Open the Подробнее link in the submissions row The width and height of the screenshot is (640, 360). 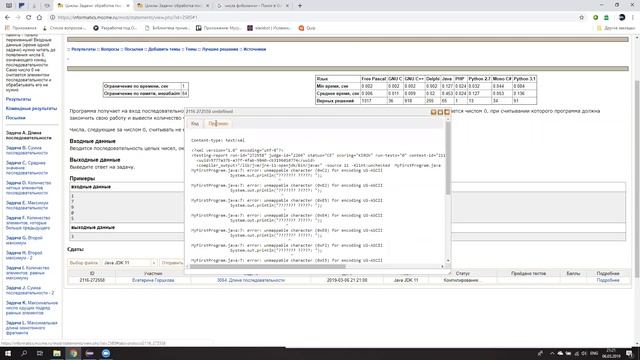(x=608, y=280)
